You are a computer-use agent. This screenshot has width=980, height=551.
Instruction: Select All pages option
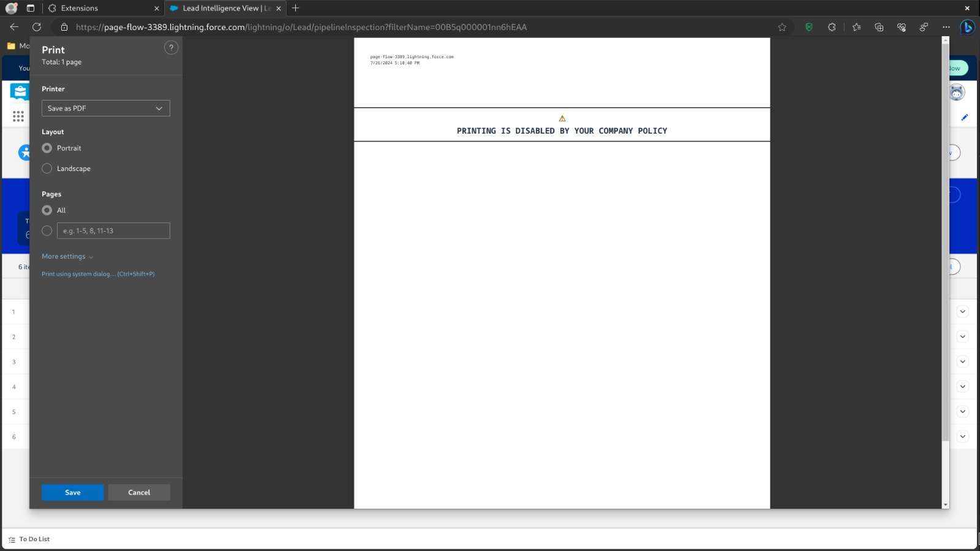tap(47, 210)
